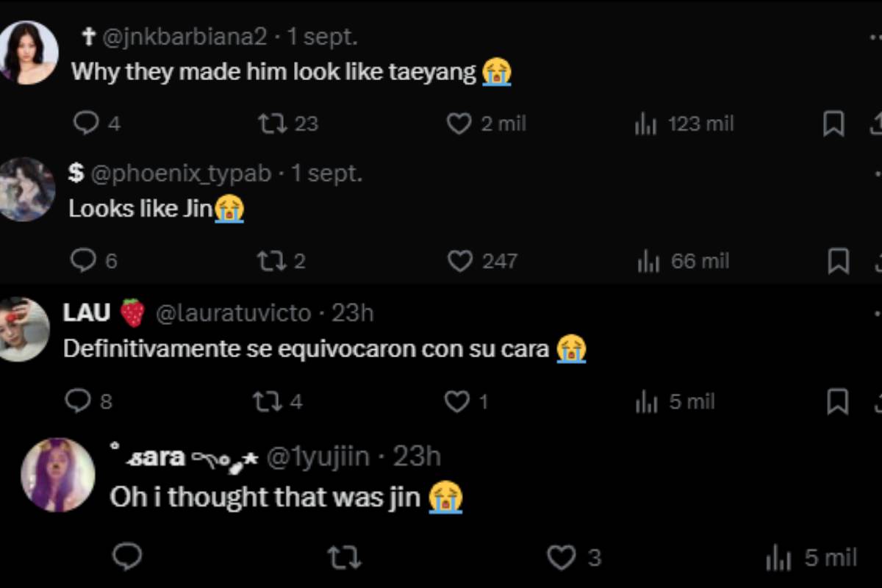Like the tweet with 2 mil likes

[x=459, y=123]
